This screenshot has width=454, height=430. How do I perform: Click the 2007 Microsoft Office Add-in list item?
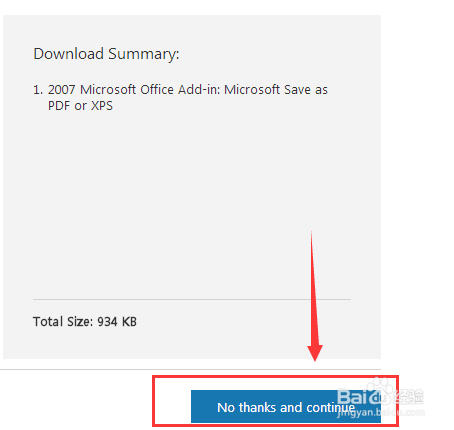(x=180, y=97)
